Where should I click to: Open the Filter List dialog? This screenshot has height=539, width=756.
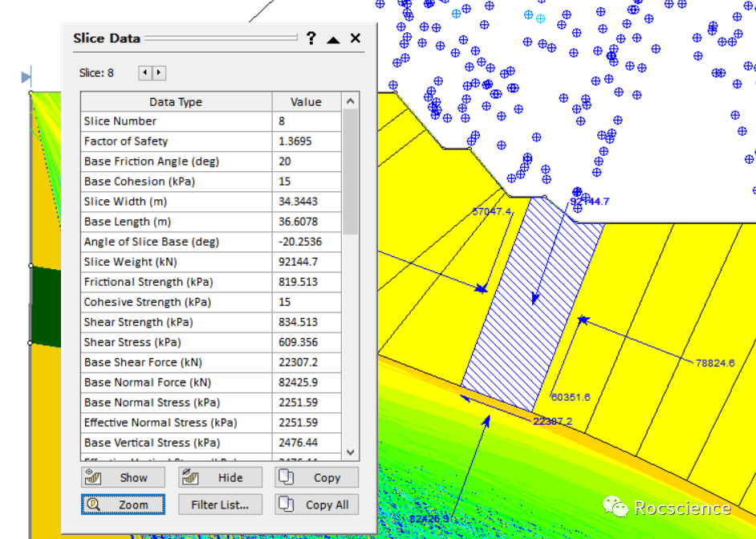tap(220, 504)
